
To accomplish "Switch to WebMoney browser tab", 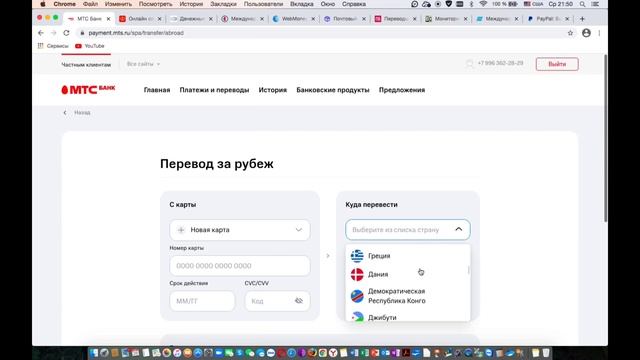I will [294, 19].
